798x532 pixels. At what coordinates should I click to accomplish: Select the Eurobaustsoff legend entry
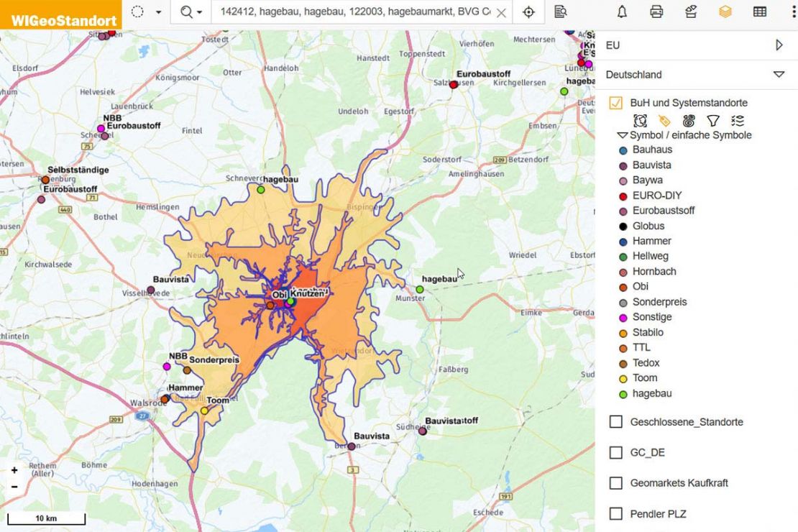tap(663, 210)
